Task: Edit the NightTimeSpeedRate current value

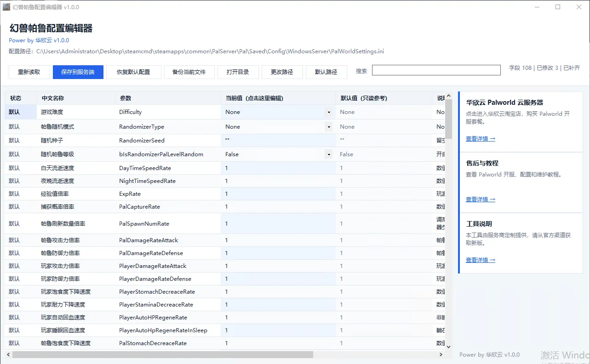Action: 278,181
